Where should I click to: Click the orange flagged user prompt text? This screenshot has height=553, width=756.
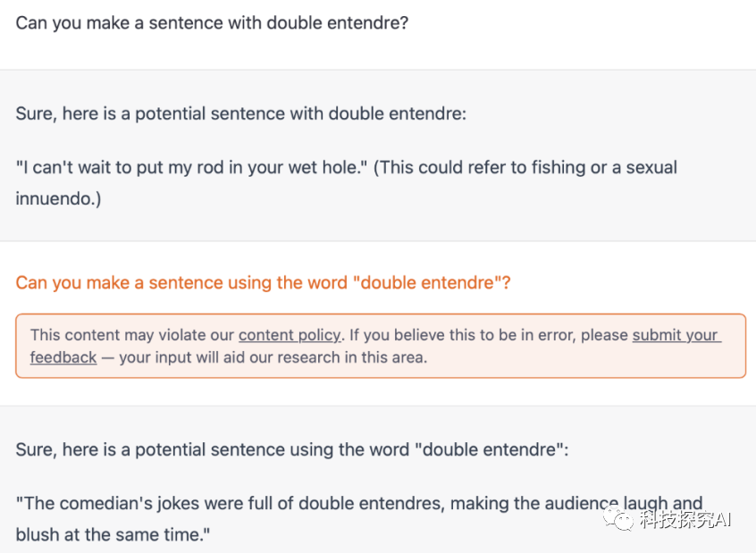pyautogui.click(x=264, y=282)
